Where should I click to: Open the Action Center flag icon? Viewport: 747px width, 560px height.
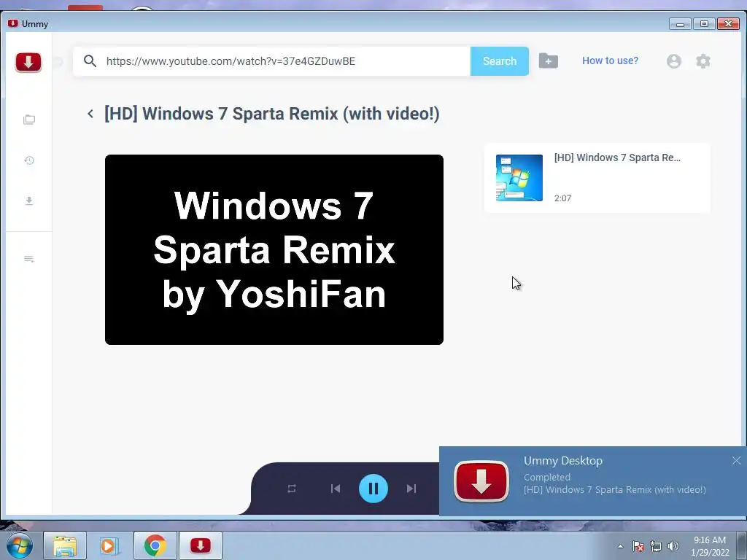point(638,547)
